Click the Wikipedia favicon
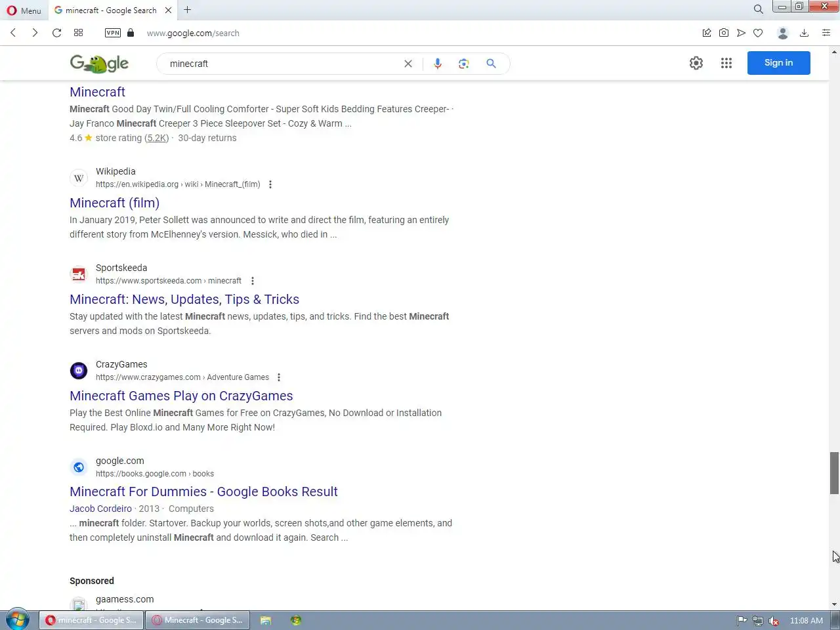840x630 pixels. [x=79, y=178]
